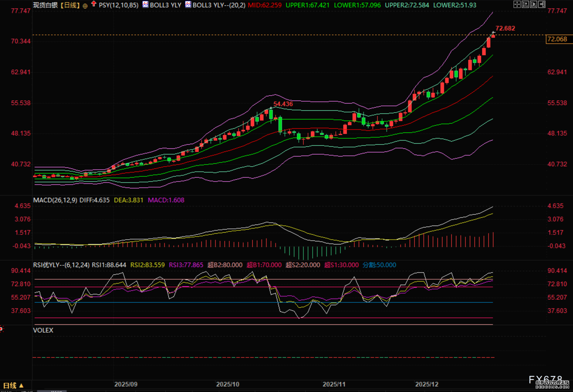Click the 72.682 high price marker
The image size is (573, 392).
505,28
